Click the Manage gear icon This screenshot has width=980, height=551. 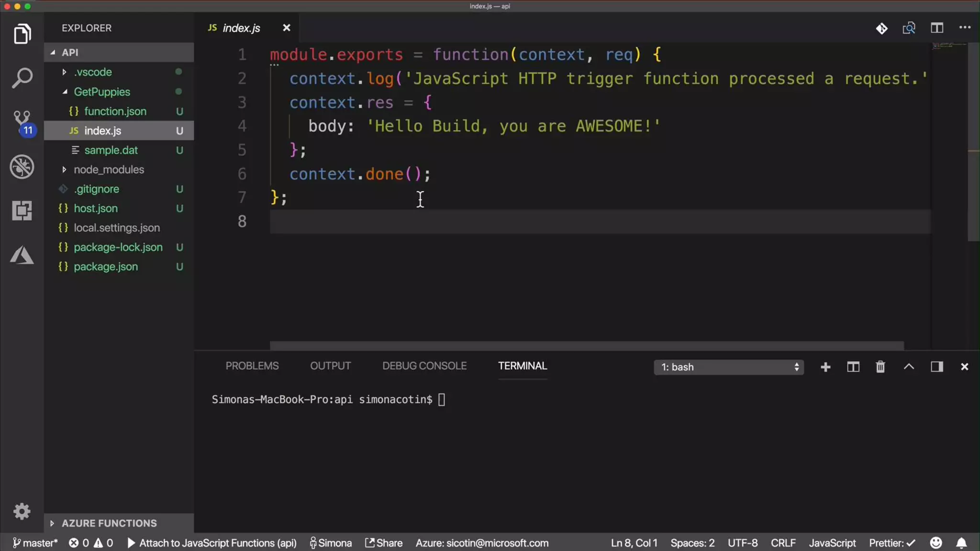[22, 511]
